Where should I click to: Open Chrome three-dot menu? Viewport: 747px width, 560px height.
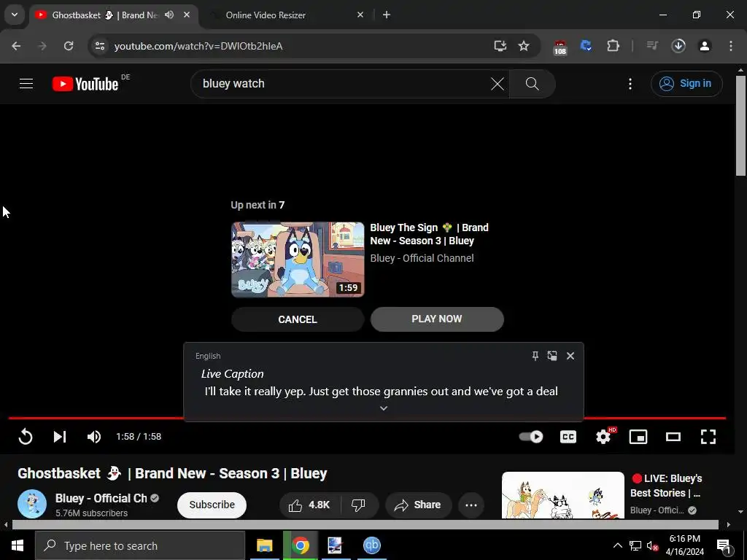coord(731,46)
